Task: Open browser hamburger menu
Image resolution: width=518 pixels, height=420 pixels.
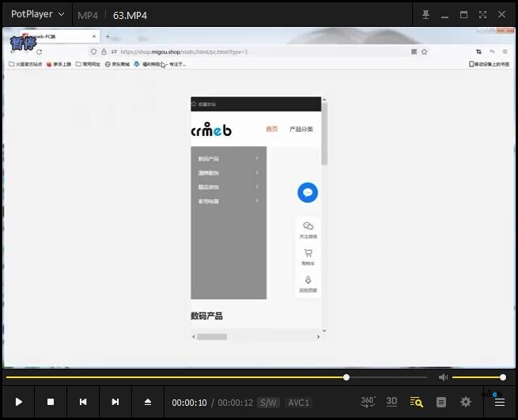Action: [x=505, y=51]
